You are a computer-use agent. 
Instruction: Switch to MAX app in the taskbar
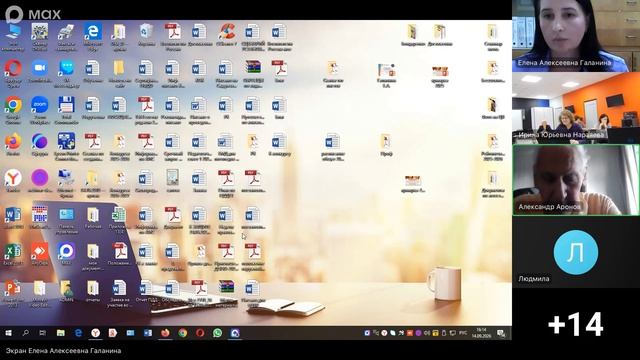click(235, 333)
